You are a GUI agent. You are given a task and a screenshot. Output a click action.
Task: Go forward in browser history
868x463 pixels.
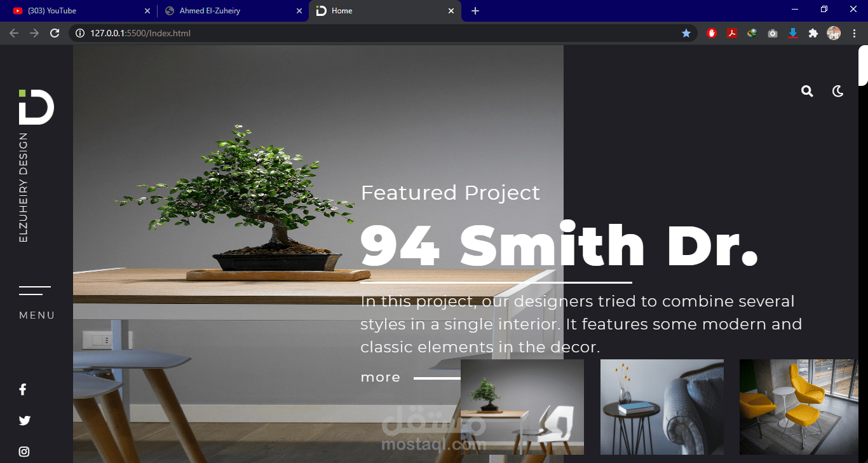point(34,33)
